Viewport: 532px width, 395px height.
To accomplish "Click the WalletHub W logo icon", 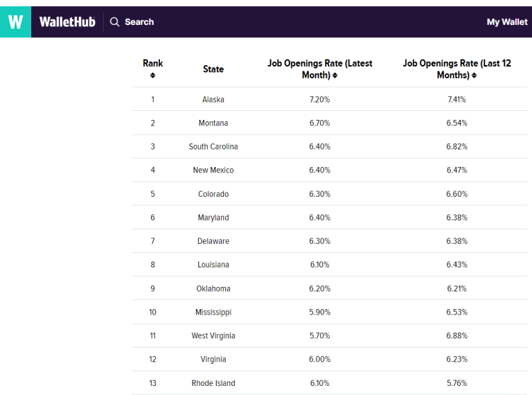I will (15, 22).
